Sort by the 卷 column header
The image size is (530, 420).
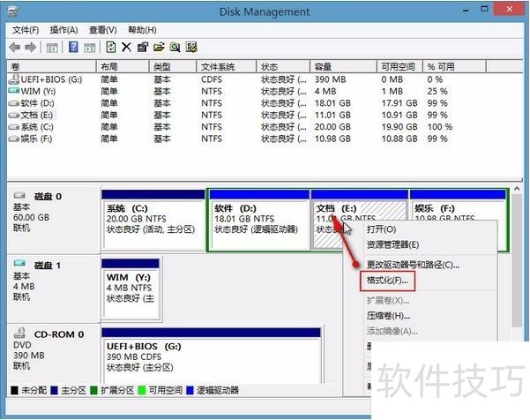coord(51,67)
